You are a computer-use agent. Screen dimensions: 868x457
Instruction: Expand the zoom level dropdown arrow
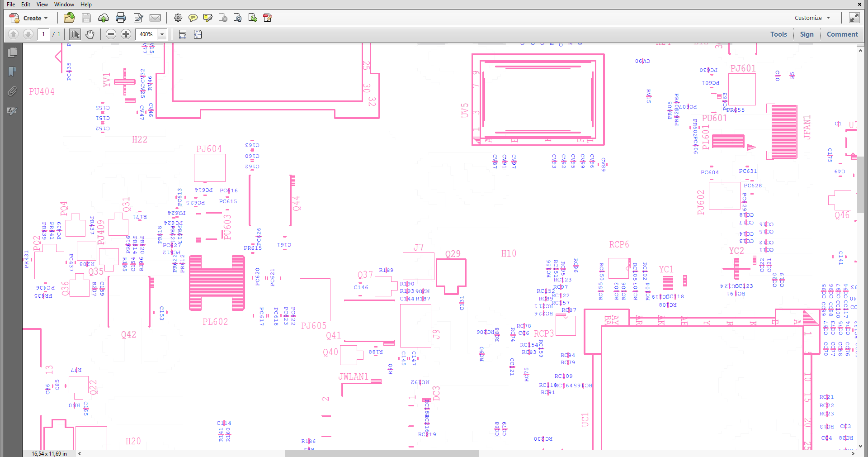point(162,34)
